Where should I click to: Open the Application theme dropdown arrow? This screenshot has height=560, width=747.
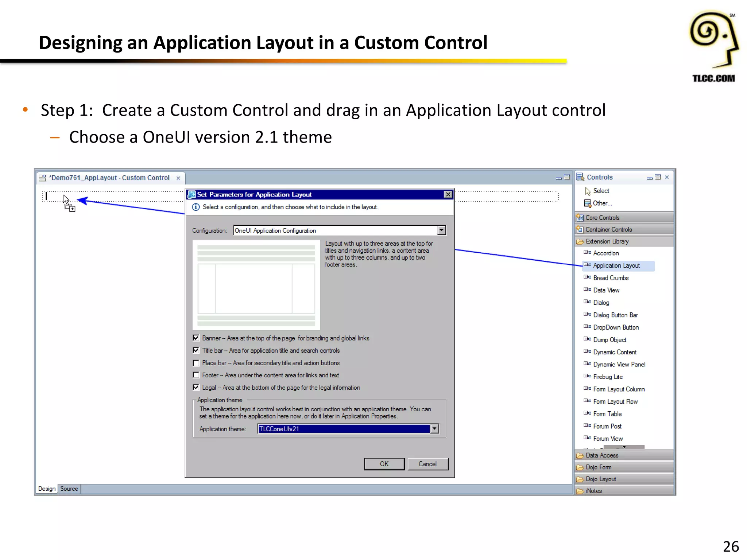(x=434, y=429)
